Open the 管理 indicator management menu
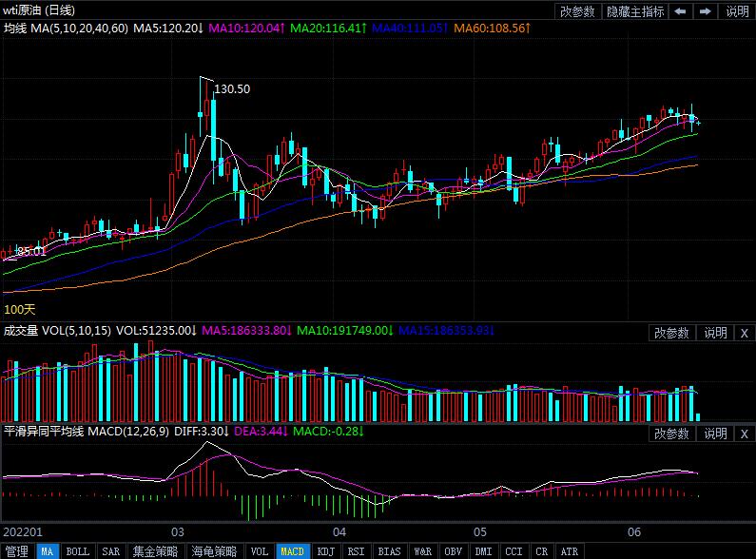 click(x=16, y=551)
